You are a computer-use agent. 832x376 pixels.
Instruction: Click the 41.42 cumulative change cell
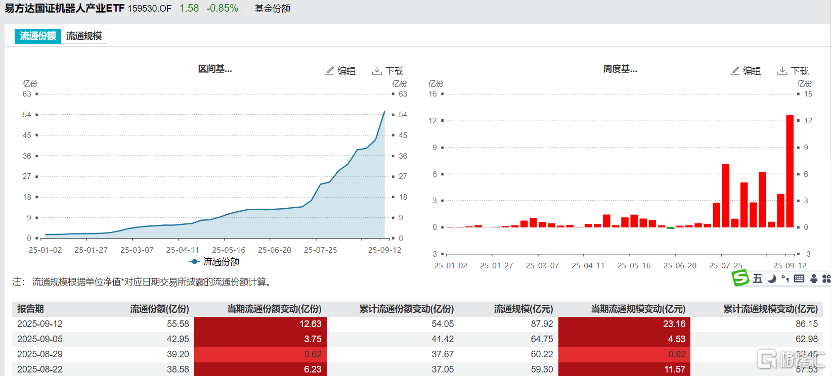point(444,339)
